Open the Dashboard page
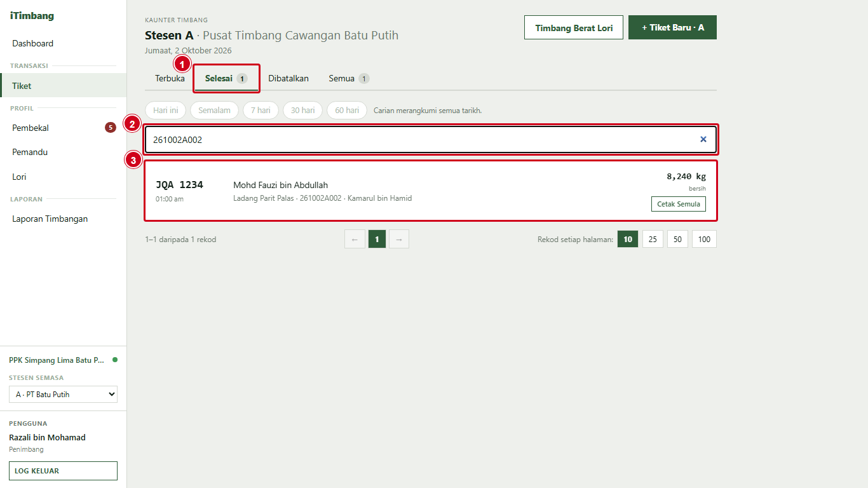The width and height of the screenshot is (868, 488). [x=63, y=43]
